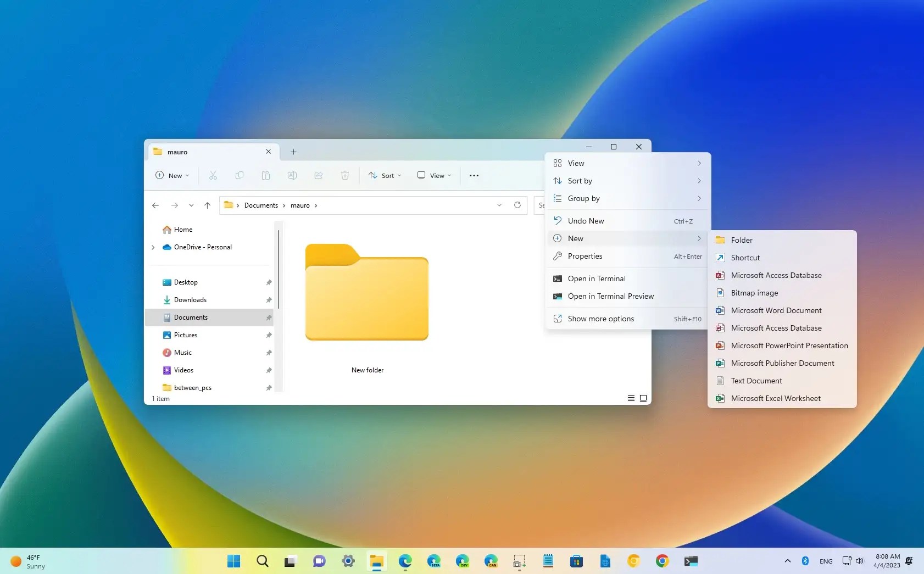924x574 pixels.
Task: Create a Microsoft Word Document from New submenu
Action: click(776, 310)
